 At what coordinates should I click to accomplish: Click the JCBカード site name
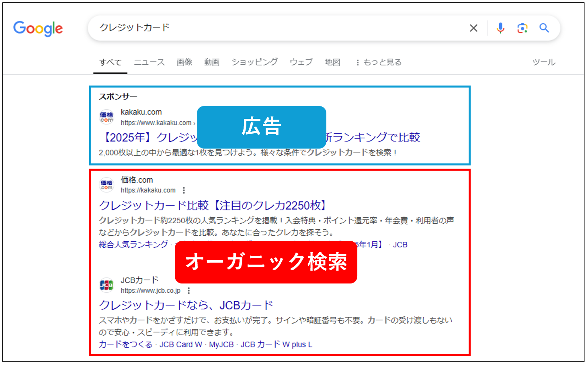pos(139,280)
